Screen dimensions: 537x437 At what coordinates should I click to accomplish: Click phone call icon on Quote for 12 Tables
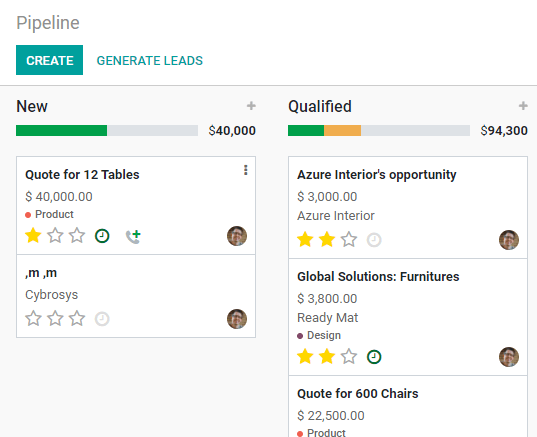click(133, 236)
